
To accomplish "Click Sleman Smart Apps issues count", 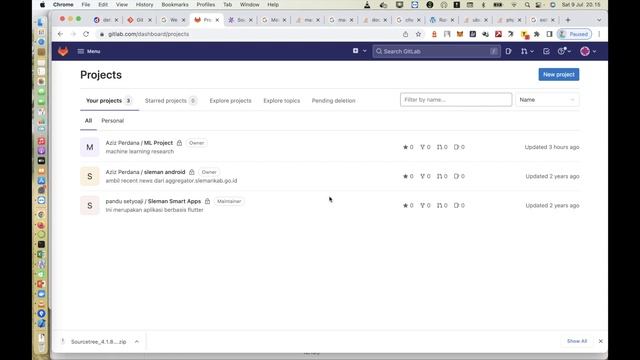I will [459, 206].
